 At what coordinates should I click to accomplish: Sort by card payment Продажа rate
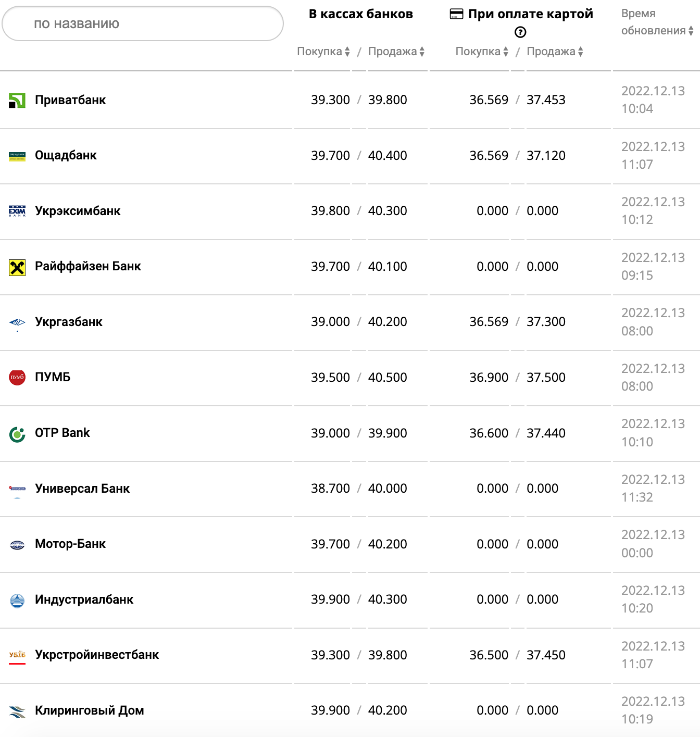point(554,52)
